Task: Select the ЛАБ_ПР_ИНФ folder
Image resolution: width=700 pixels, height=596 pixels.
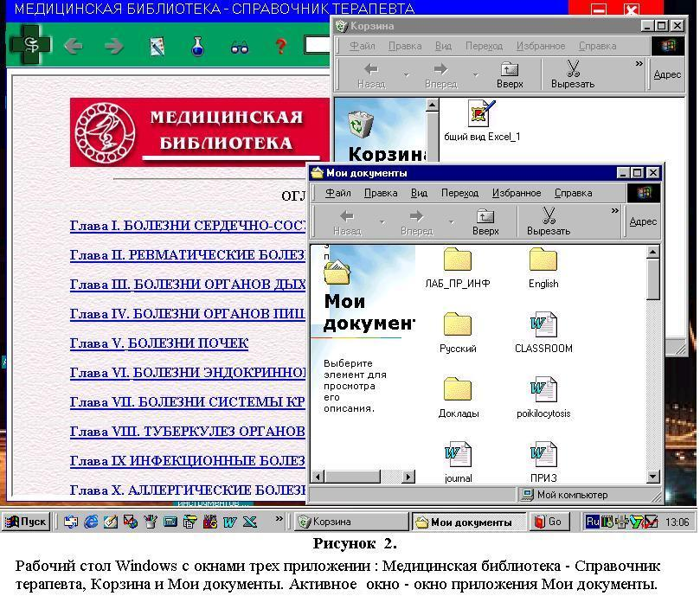Action: coord(458,269)
